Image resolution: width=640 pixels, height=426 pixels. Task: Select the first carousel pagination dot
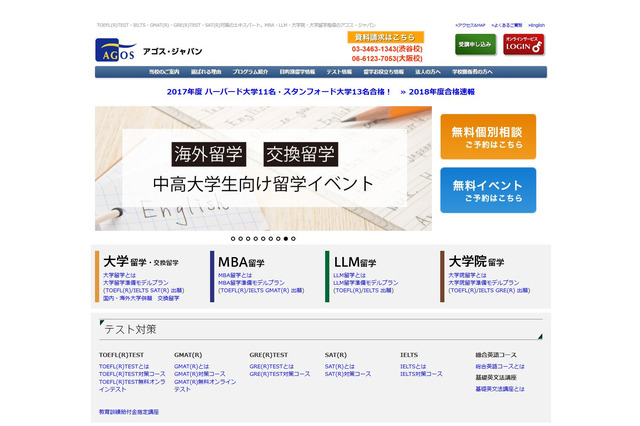point(232,239)
